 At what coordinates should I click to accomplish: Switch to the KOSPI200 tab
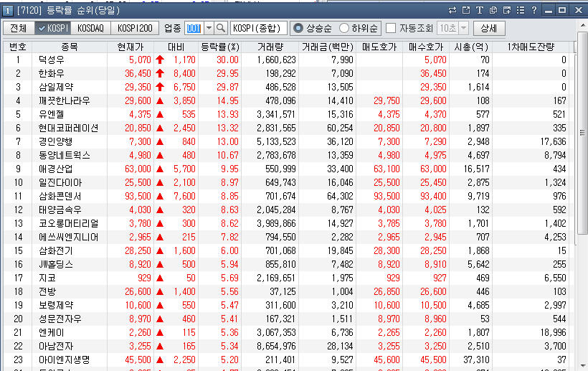tap(135, 28)
